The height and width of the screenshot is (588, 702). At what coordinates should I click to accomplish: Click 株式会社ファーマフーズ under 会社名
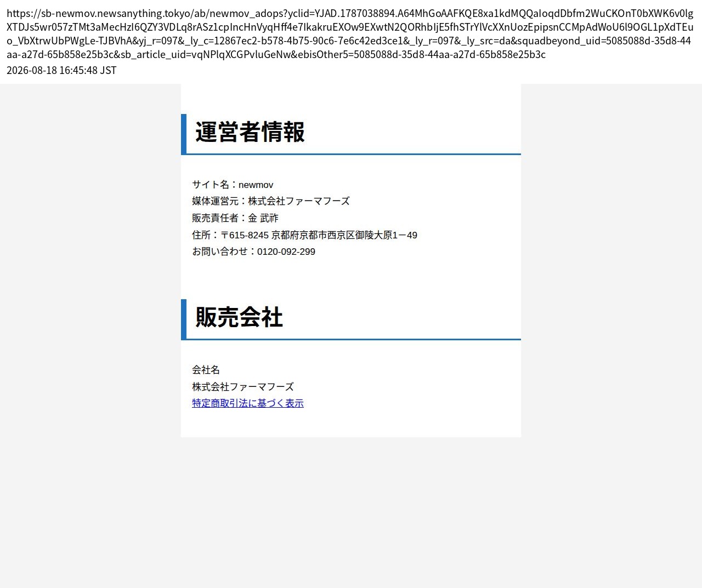(243, 387)
